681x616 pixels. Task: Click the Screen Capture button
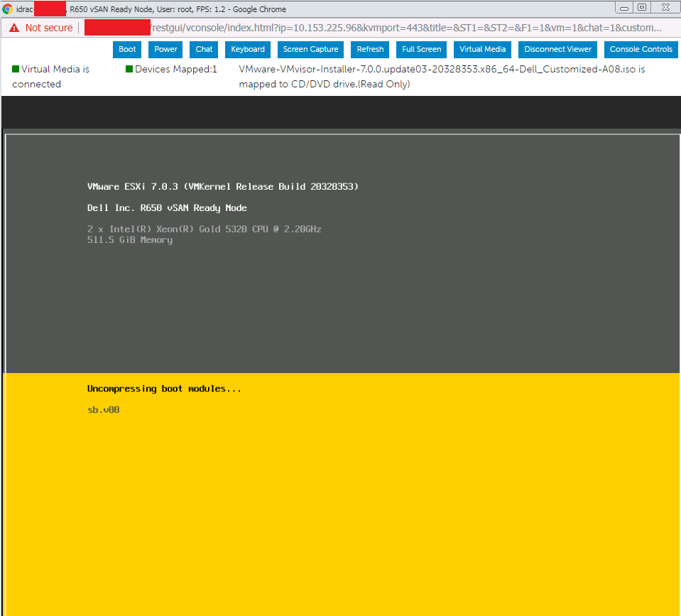(x=310, y=50)
